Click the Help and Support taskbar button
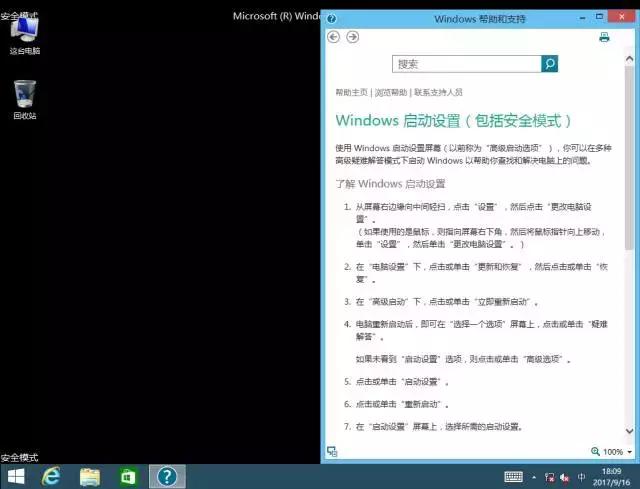This screenshot has height=489, width=640. click(167, 476)
